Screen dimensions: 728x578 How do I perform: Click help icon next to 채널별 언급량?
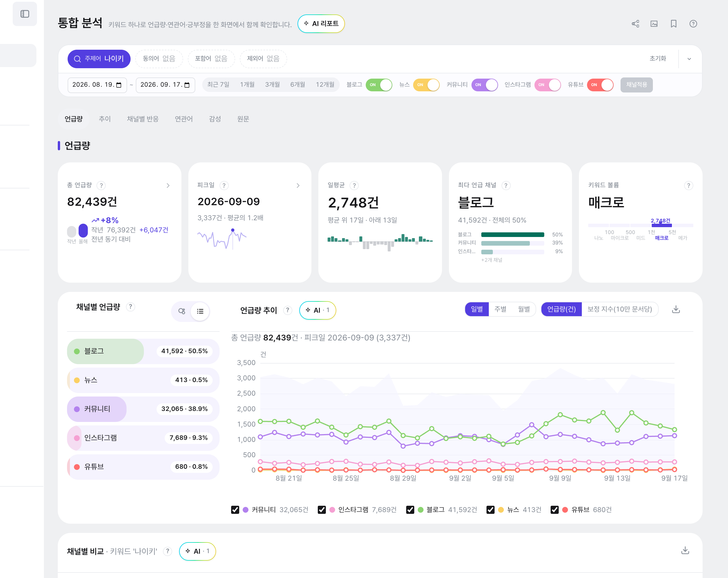(130, 307)
